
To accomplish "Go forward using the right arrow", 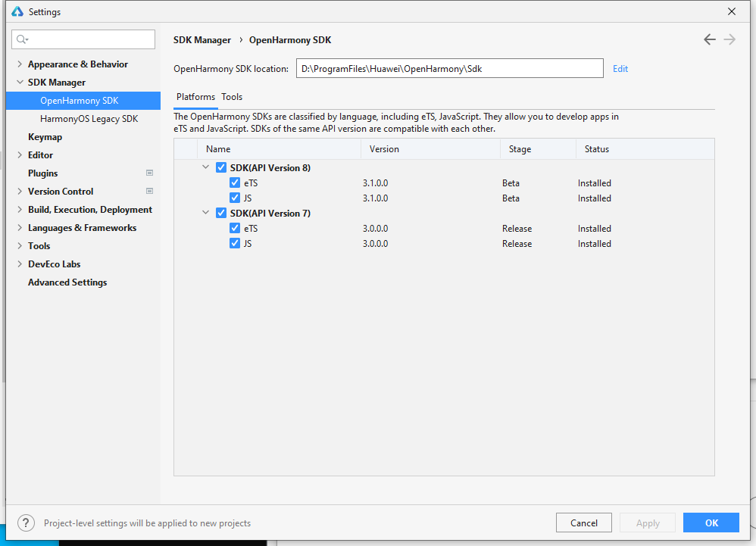I will 729,39.
